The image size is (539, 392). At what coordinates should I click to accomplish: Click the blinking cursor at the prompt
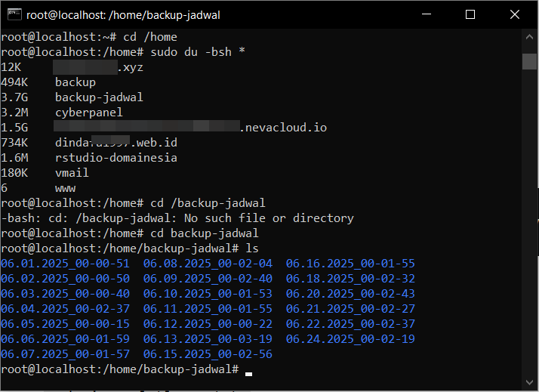click(x=249, y=375)
